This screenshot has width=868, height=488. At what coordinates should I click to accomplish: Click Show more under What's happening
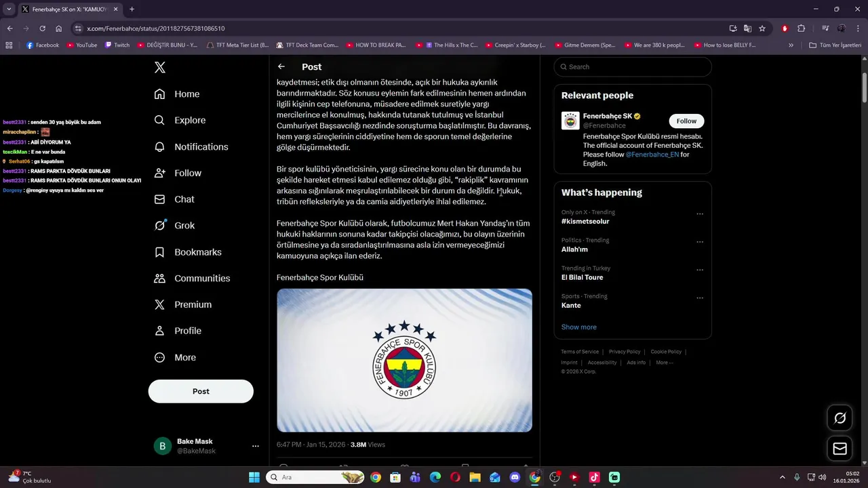point(579,327)
